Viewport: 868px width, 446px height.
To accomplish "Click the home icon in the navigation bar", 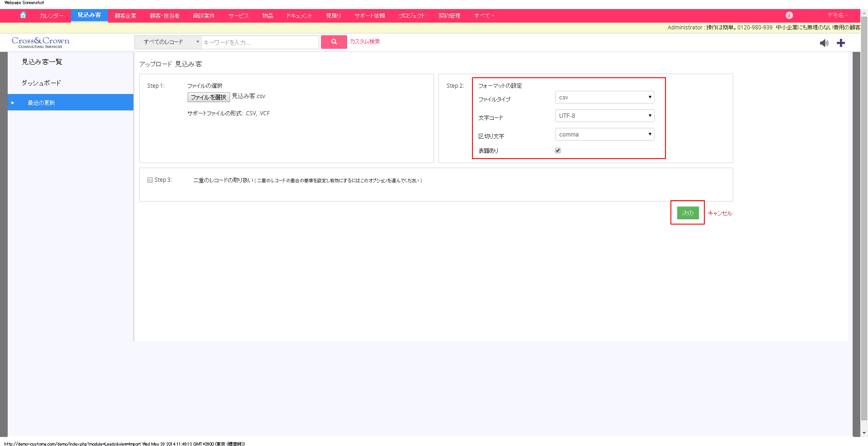I will 23,15.
